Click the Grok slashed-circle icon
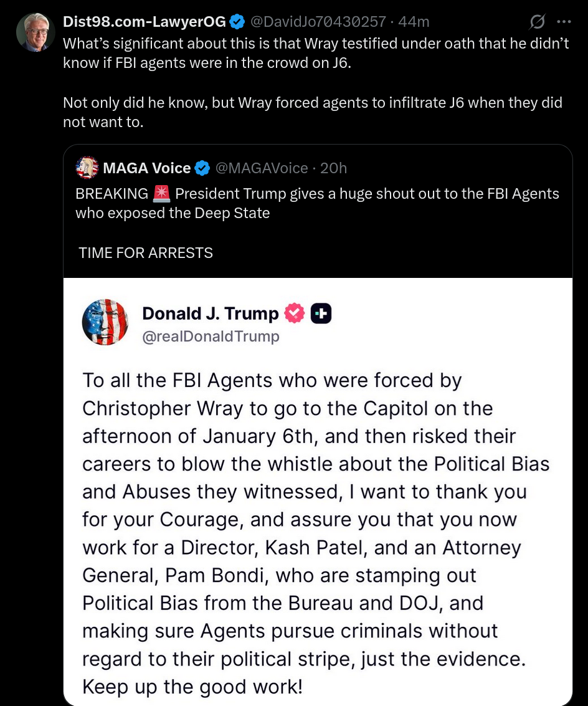This screenshot has height=706, width=588. (x=537, y=22)
